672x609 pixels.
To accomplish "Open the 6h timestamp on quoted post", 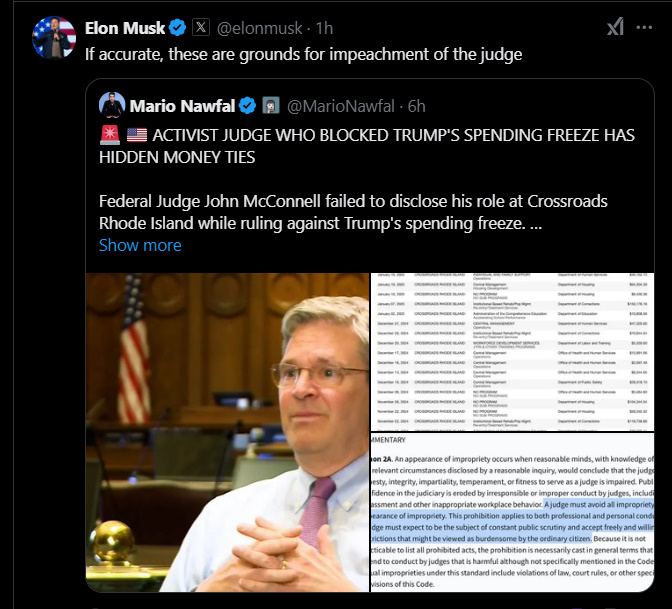I will (x=416, y=106).
